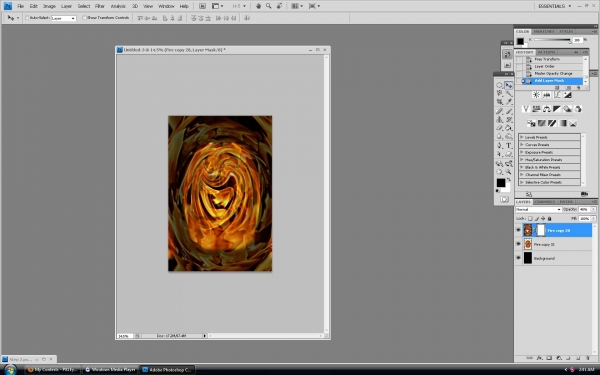Click the foreground color swatch in toolbox
Screen dimensions: 600x375
click(x=501, y=183)
